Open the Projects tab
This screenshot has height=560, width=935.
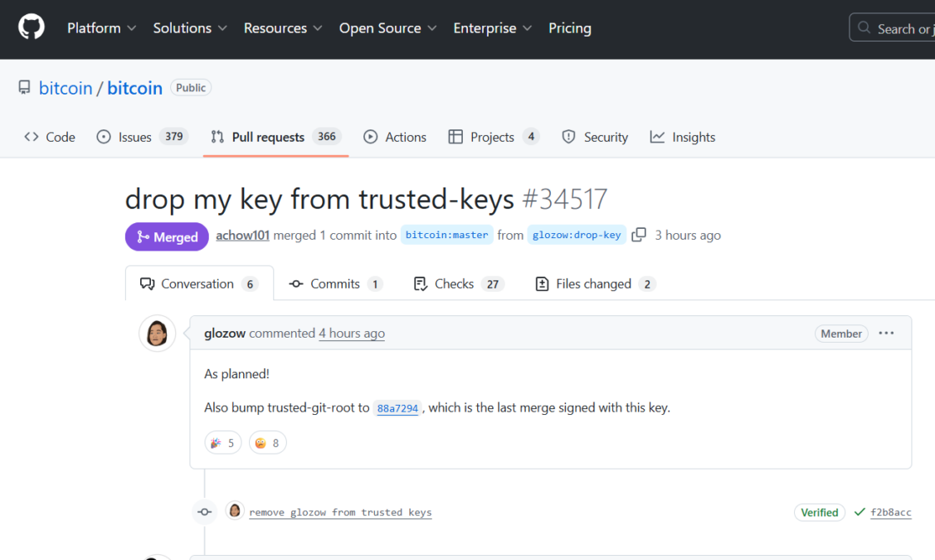tap(494, 137)
